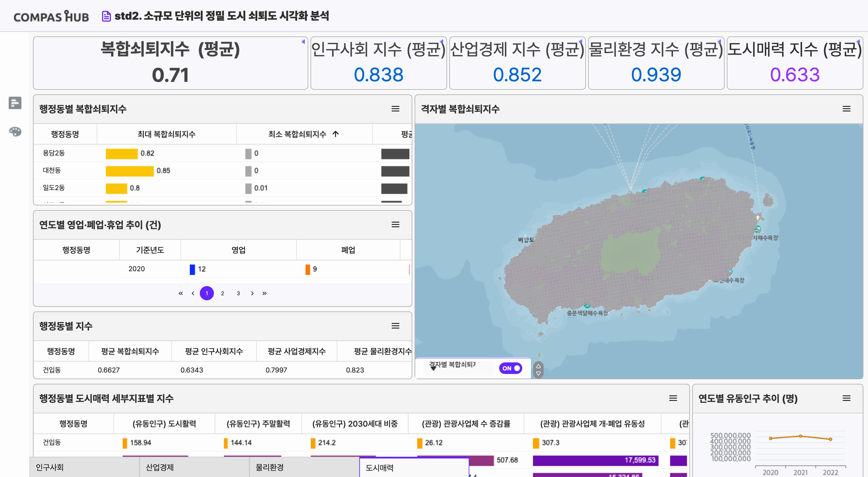Open the report panel sidebar icon
Screen dimensions: 868x477
tap(15, 103)
